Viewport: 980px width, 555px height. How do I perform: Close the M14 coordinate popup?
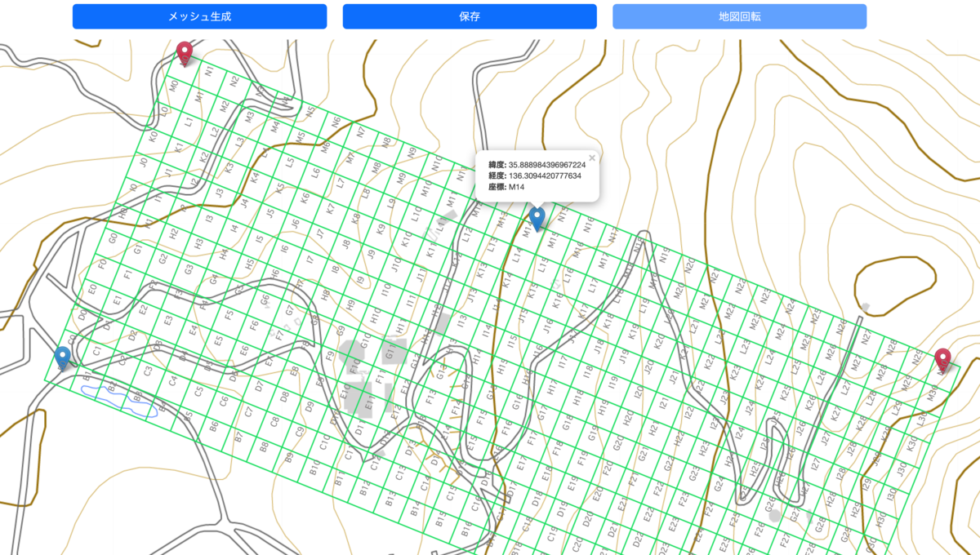[592, 158]
